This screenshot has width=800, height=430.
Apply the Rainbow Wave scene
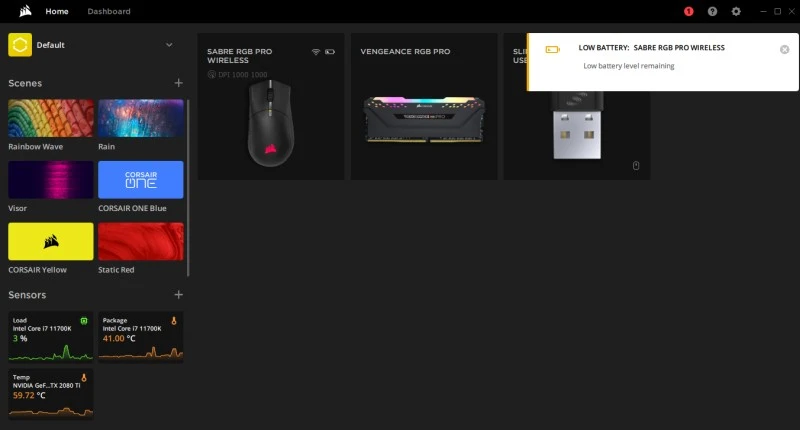pyautogui.click(x=51, y=118)
